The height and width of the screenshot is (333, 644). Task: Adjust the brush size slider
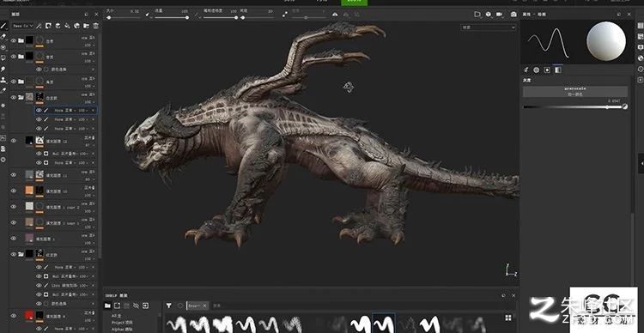coord(123,18)
